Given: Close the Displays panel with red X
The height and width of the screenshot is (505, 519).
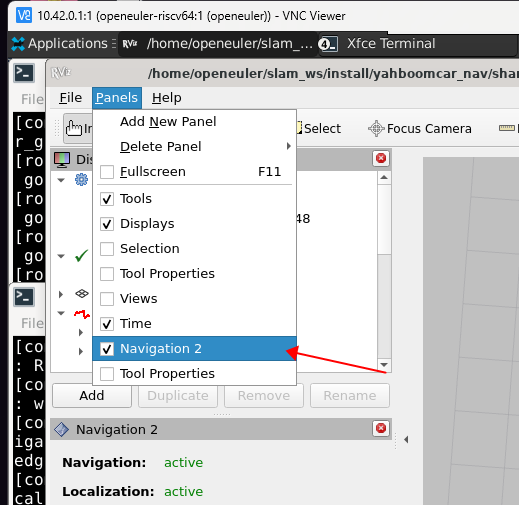Looking at the screenshot, I should tap(381, 158).
